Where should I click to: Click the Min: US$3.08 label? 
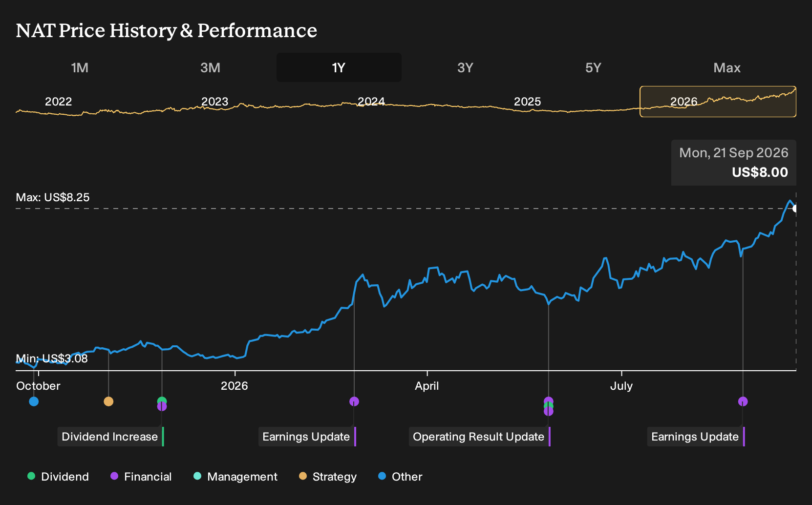52,358
